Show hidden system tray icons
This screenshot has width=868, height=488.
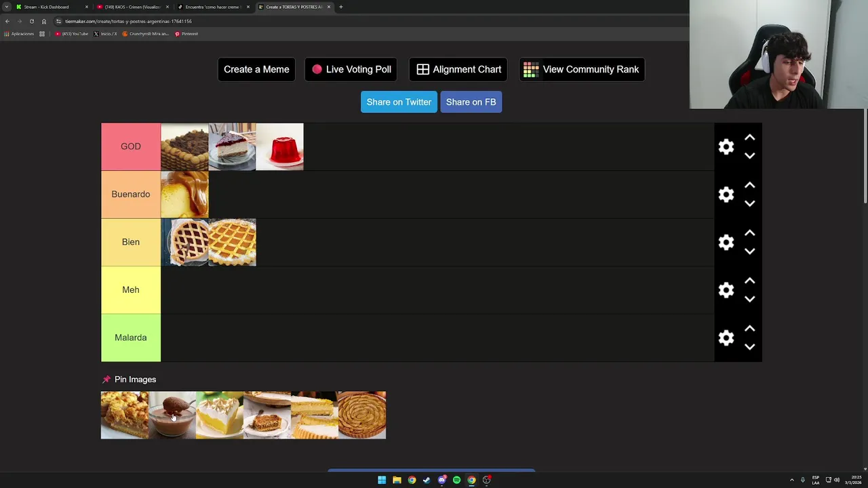coord(791,480)
